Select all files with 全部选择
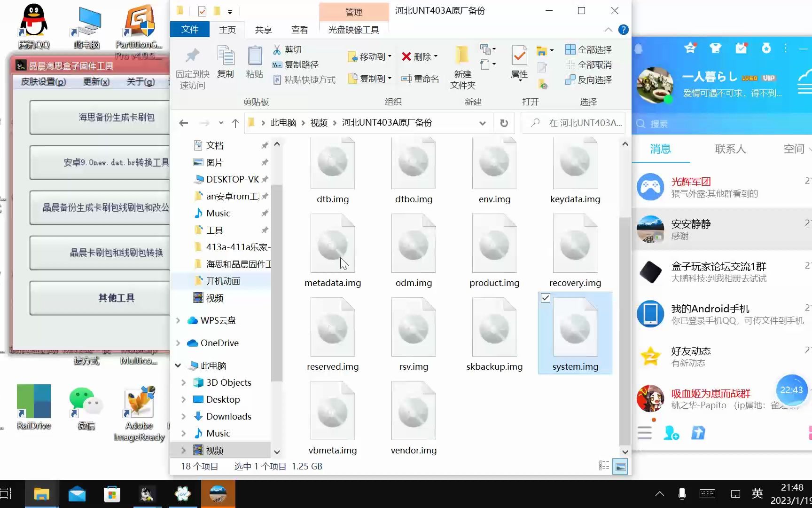The height and width of the screenshot is (508, 812). click(x=589, y=49)
